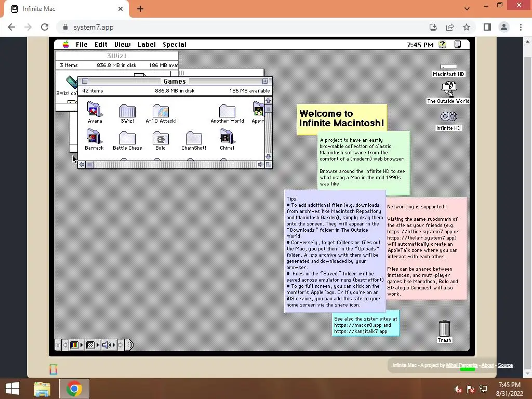
Task: Reload the system7.app page
Action: pyautogui.click(x=45, y=27)
